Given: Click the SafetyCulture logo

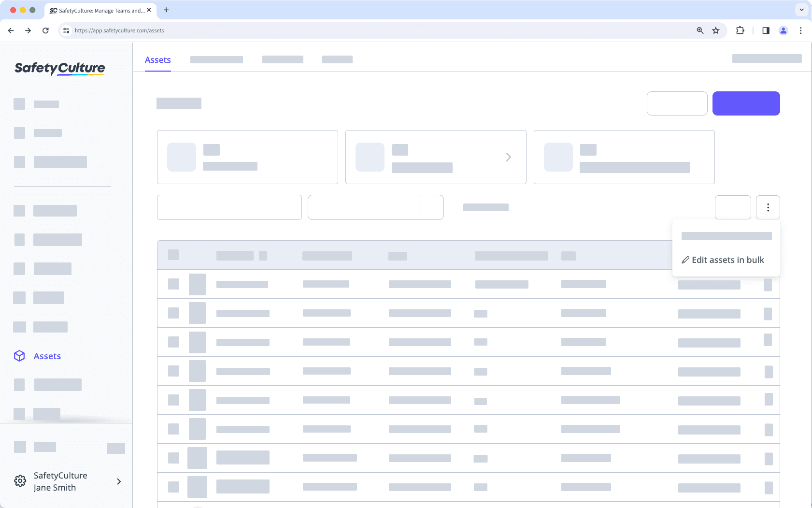Looking at the screenshot, I should point(59,68).
